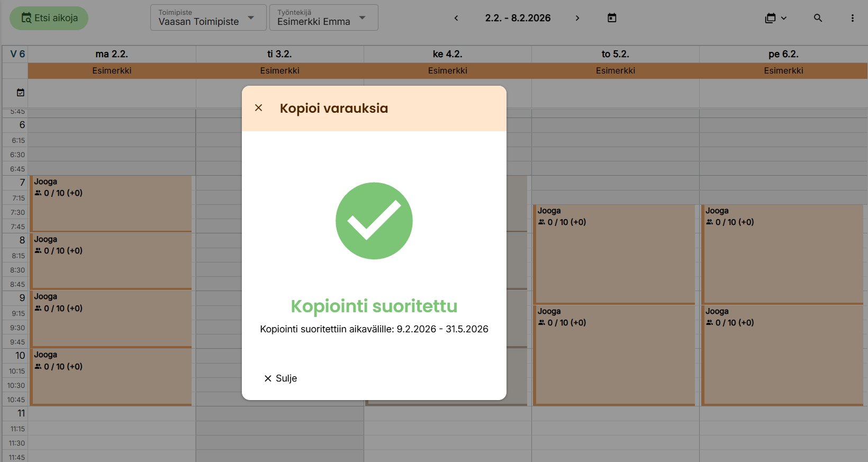
Task: Go to previous week arrow
Action: pyautogui.click(x=456, y=18)
